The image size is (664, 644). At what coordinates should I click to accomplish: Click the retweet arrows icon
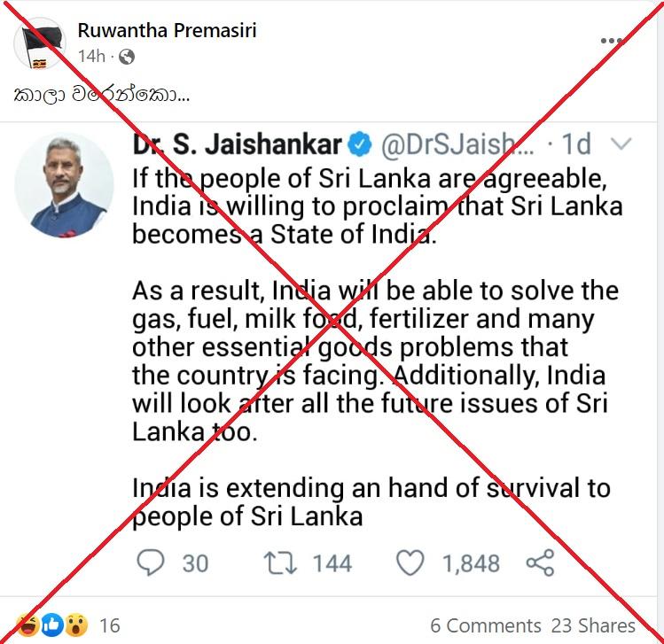point(280,563)
